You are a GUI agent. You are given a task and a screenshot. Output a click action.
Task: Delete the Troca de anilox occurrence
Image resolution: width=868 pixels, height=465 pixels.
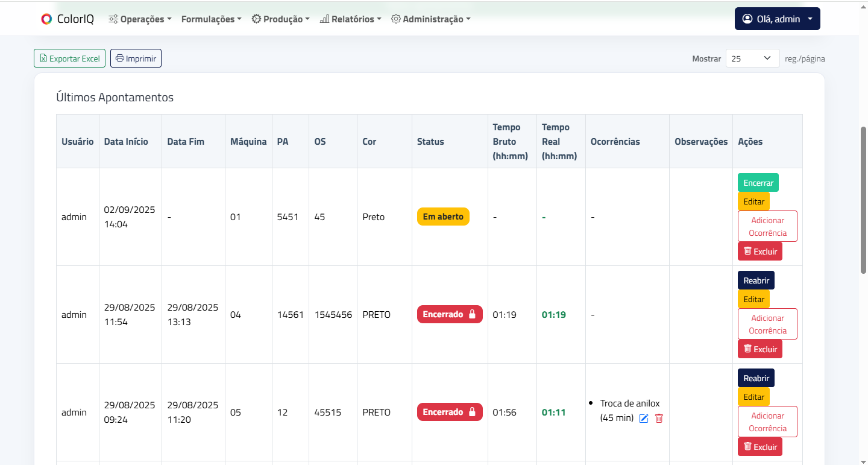659,419
